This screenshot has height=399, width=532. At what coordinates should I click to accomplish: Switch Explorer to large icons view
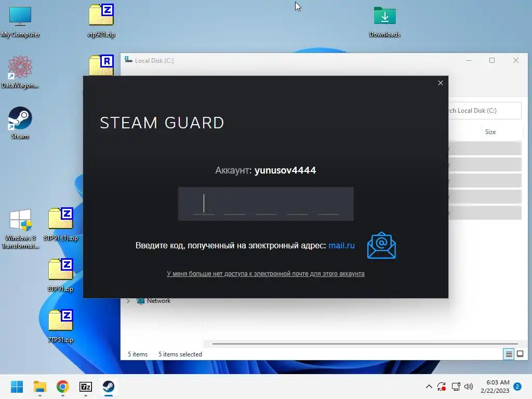(x=520, y=354)
